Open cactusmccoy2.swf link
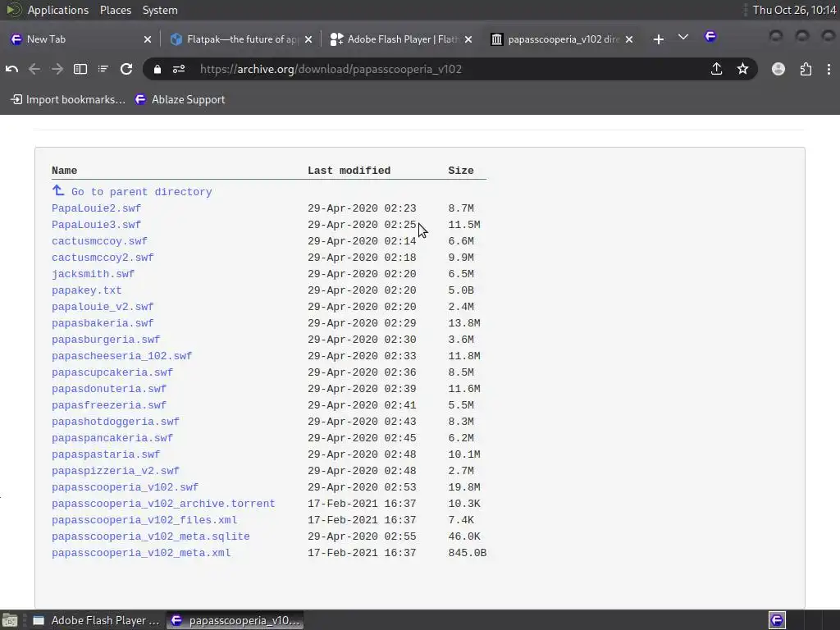840x630 pixels. pos(103,258)
